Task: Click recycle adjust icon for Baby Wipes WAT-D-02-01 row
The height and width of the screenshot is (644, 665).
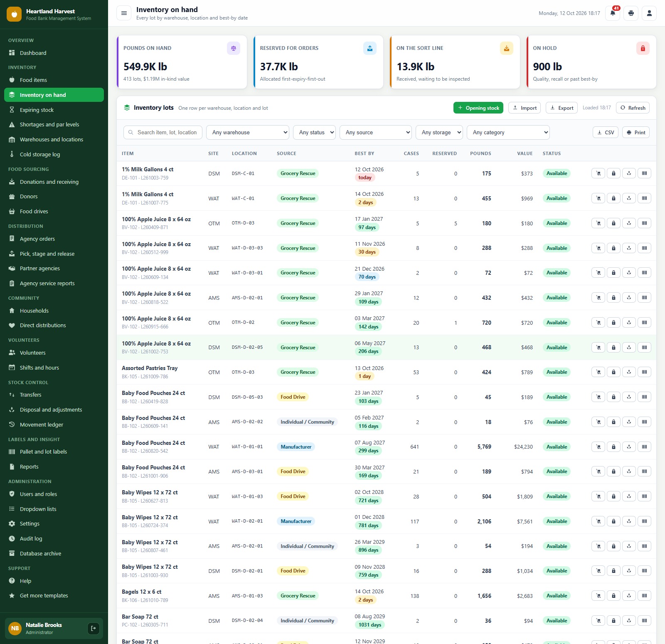Action: tap(629, 521)
